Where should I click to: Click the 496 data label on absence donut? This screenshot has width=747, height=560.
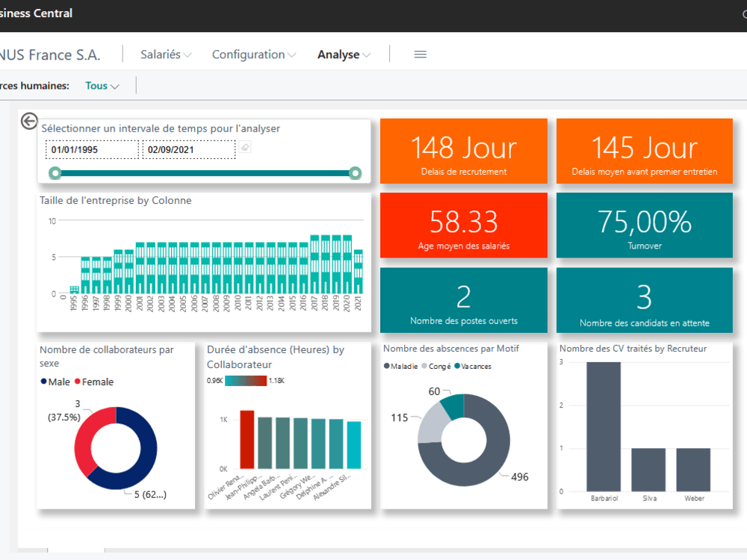pyautogui.click(x=520, y=476)
